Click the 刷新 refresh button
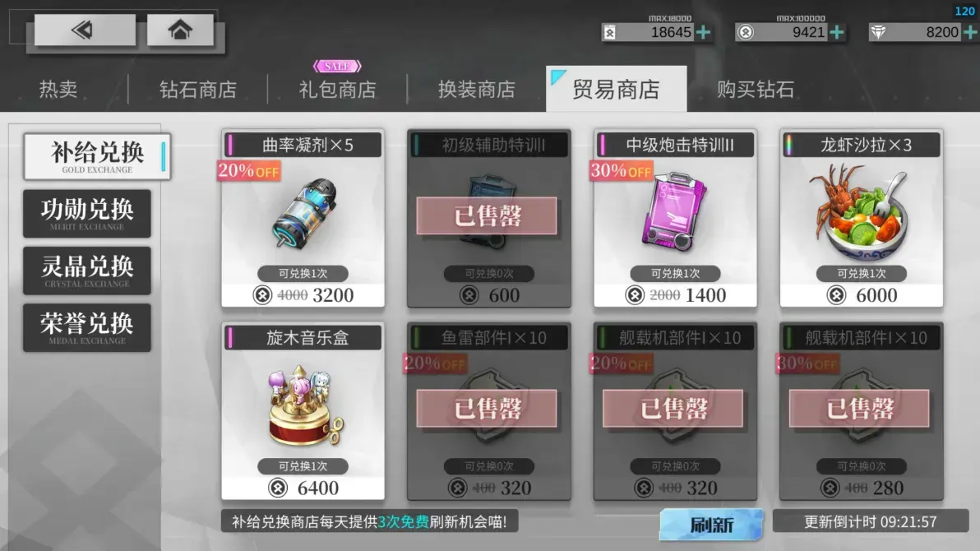Viewport: 980px width, 551px height. tap(711, 524)
